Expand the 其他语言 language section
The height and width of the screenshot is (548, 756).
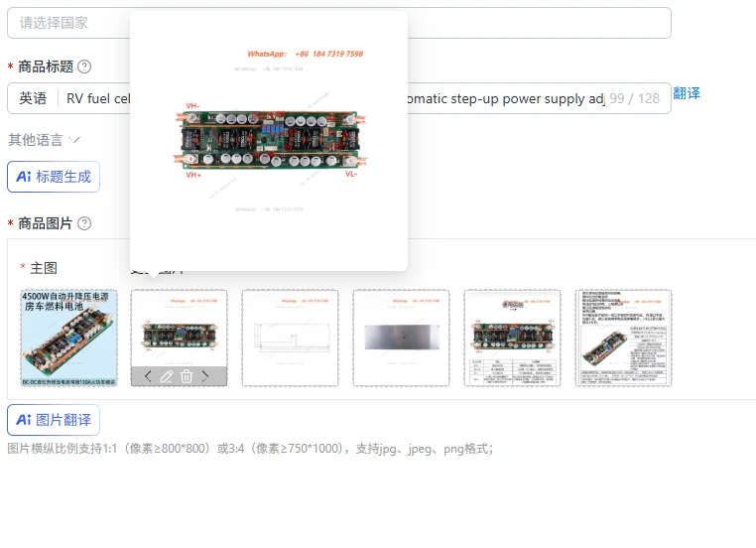pos(44,140)
